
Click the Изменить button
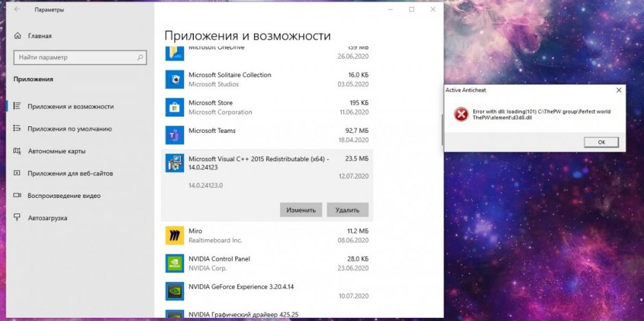pyautogui.click(x=301, y=210)
